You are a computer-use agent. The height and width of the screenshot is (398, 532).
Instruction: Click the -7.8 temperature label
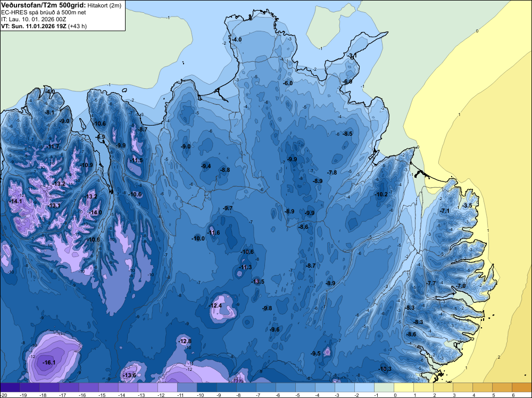click(332, 172)
